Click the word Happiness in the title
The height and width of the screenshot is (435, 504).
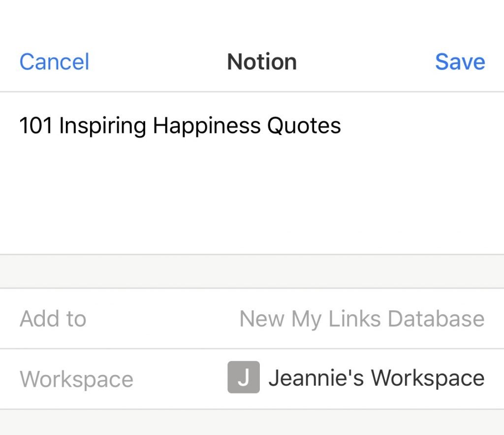pos(207,126)
